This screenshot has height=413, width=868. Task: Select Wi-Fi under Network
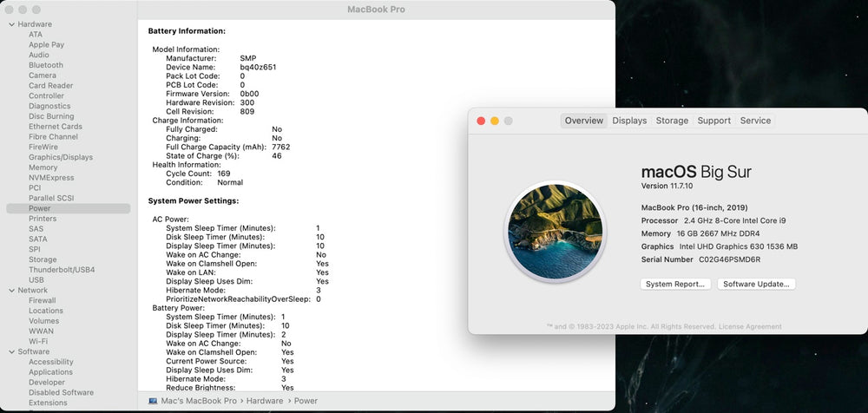coord(38,341)
